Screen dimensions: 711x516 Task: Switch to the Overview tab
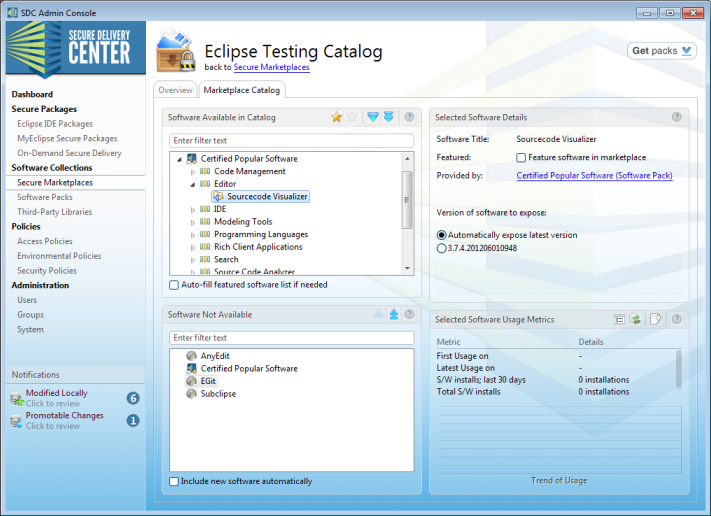click(175, 90)
